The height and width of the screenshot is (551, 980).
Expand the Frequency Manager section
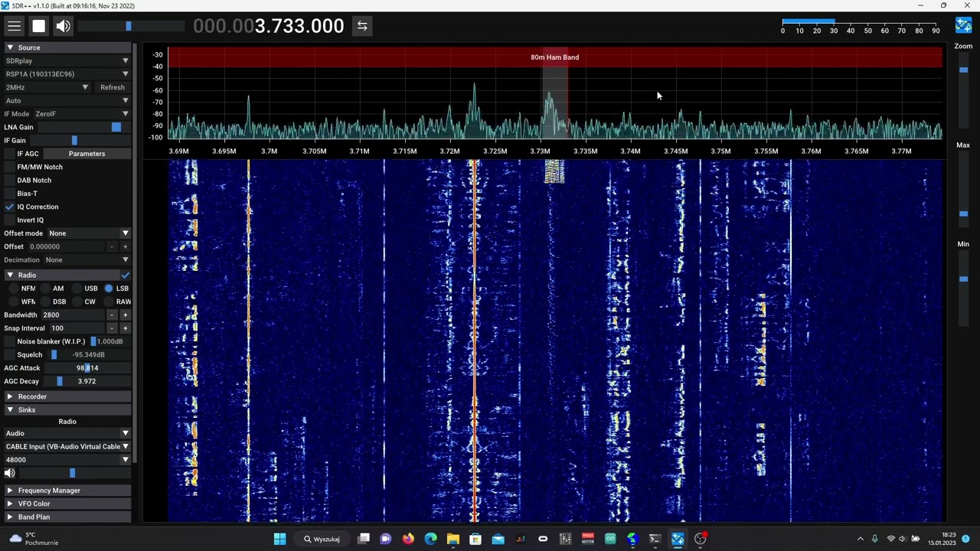(x=67, y=491)
